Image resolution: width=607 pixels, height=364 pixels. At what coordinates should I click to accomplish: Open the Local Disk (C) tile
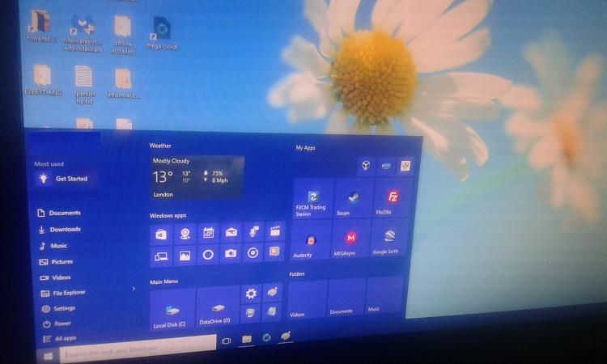point(172,309)
